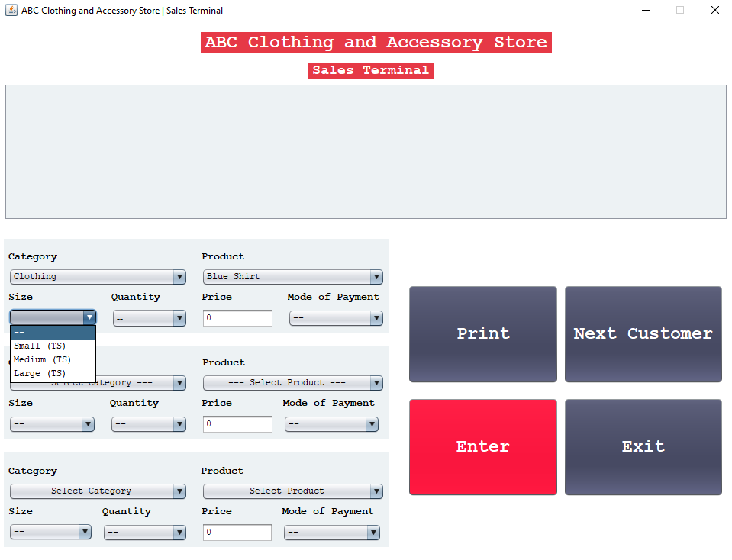Screen dimensions: 732x560
Task: Click the Price field in third section
Action: [237, 532]
